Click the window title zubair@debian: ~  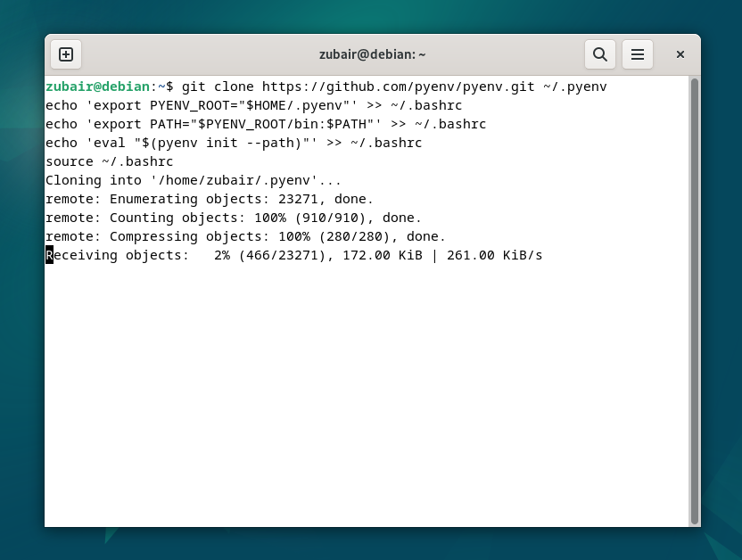pyautogui.click(x=373, y=54)
